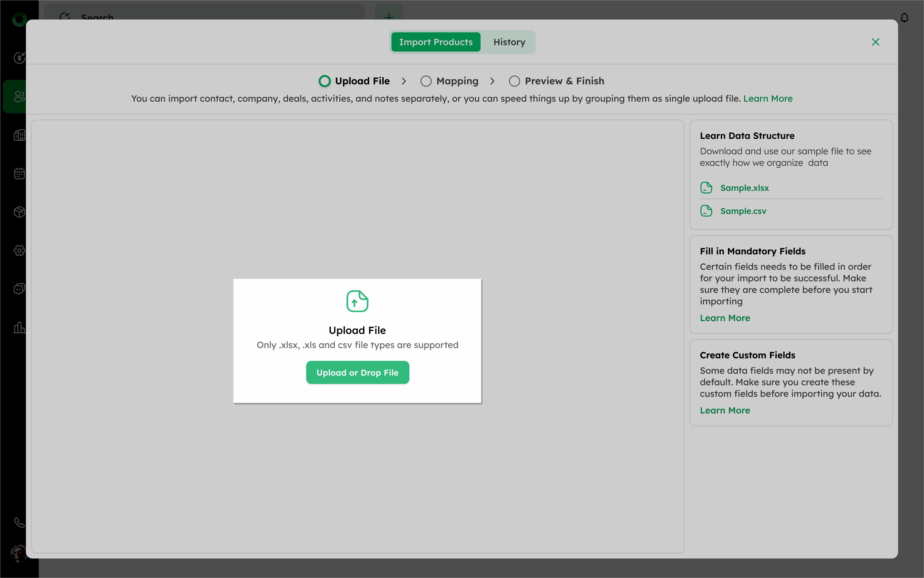Open the settings gear sidebar icon

pos(19,251)
